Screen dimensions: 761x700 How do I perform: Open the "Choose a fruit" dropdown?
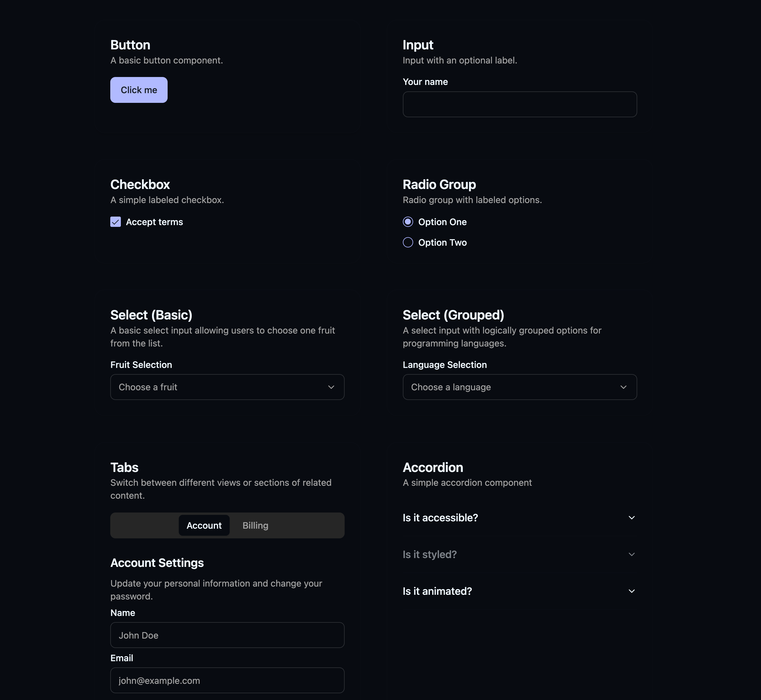[x=227, y=387]
